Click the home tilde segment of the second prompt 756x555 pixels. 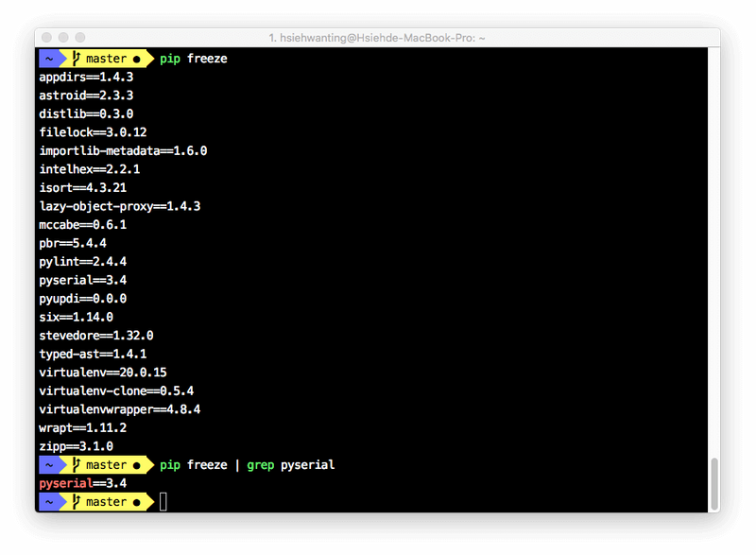pyautogui.click(x=47, y=465)
